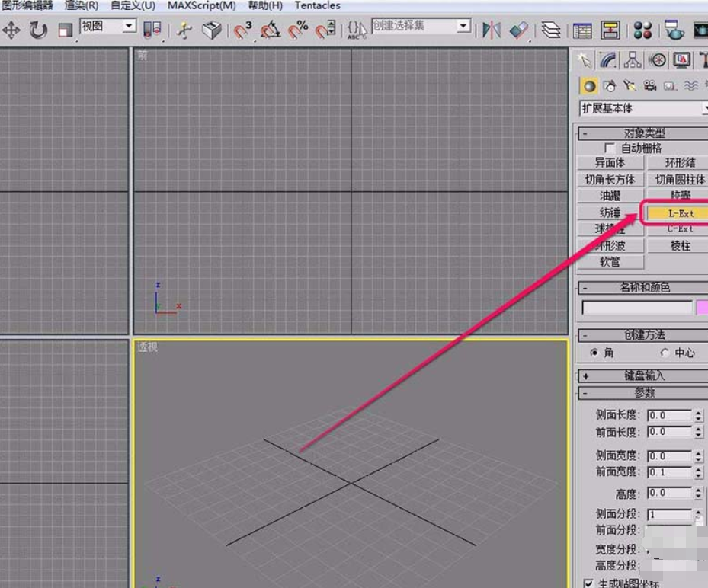
Task: Click the 前面长度 spinner arrows
Action: pos(698,432)
